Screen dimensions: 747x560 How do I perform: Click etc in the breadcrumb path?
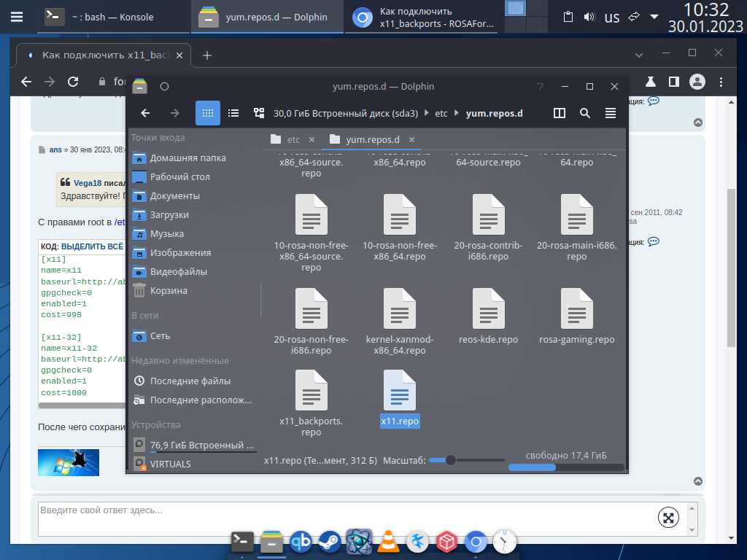(441, 113)
